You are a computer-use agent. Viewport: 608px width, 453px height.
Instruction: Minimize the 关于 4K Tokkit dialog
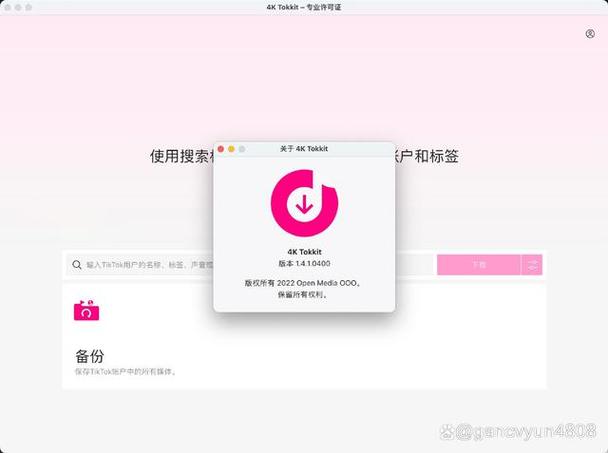click(231, 149)
